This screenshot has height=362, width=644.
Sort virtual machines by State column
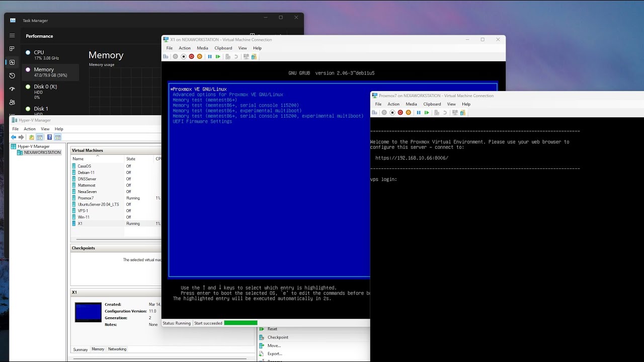[x=139, y=159]
